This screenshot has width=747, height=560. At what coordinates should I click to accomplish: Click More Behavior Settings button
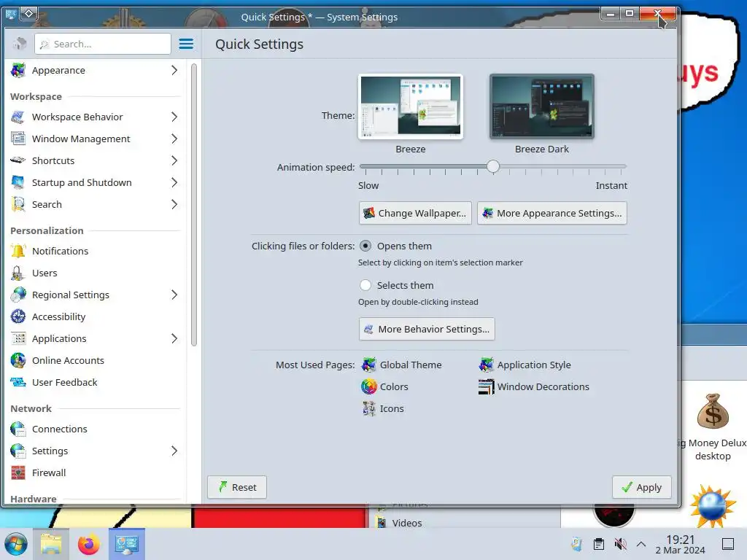coord(427,329)
